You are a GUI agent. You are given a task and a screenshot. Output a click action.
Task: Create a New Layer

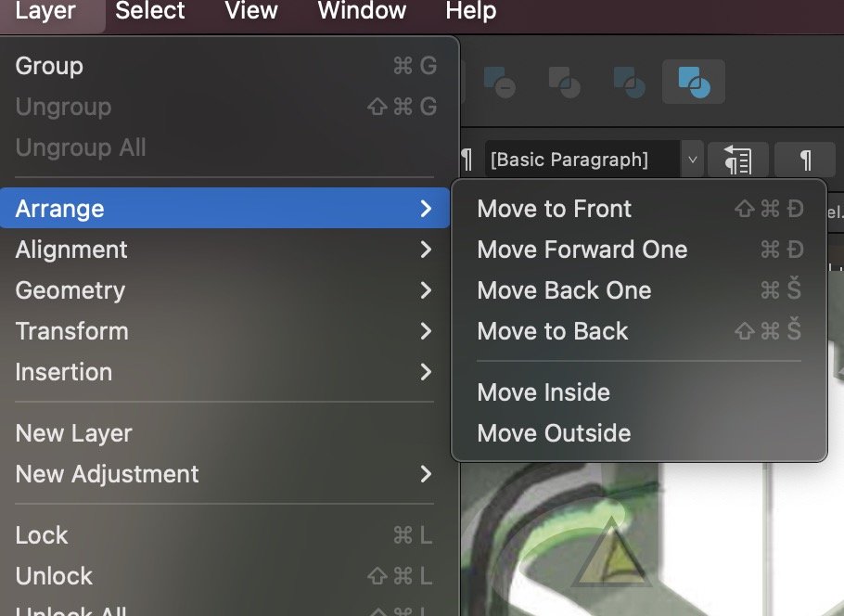coord(73,433)
